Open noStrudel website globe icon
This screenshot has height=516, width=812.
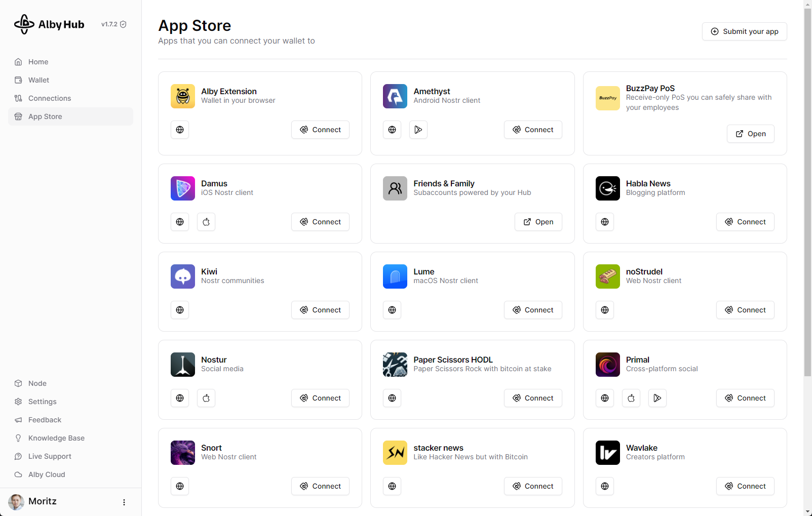pyautogui.click(x=605, y=310)
